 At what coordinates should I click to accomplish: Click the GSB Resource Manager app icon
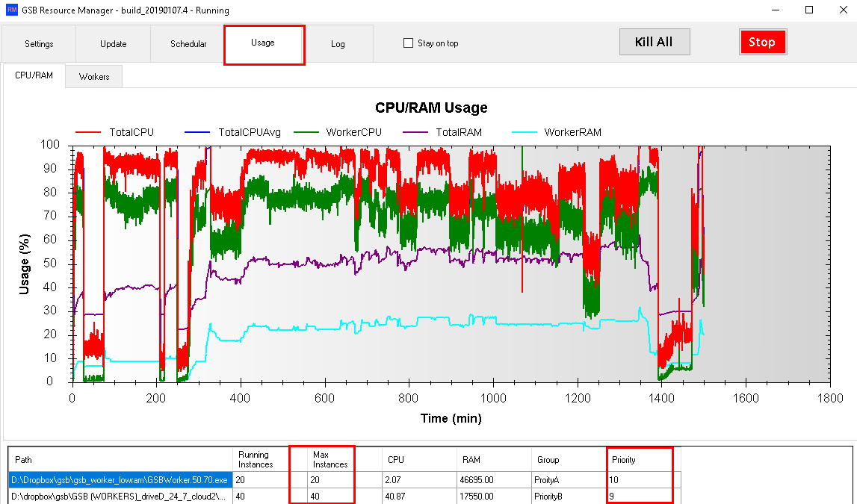tap(11, 10)
